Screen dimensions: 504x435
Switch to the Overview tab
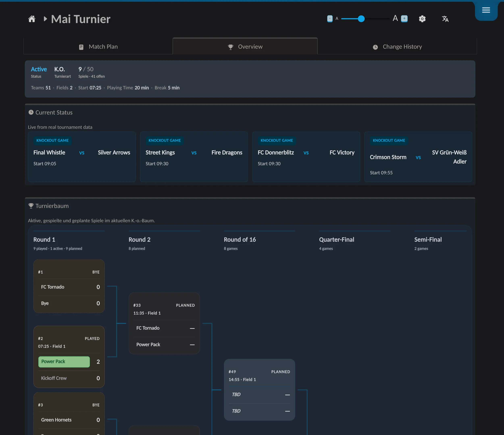tap(245, 46)
